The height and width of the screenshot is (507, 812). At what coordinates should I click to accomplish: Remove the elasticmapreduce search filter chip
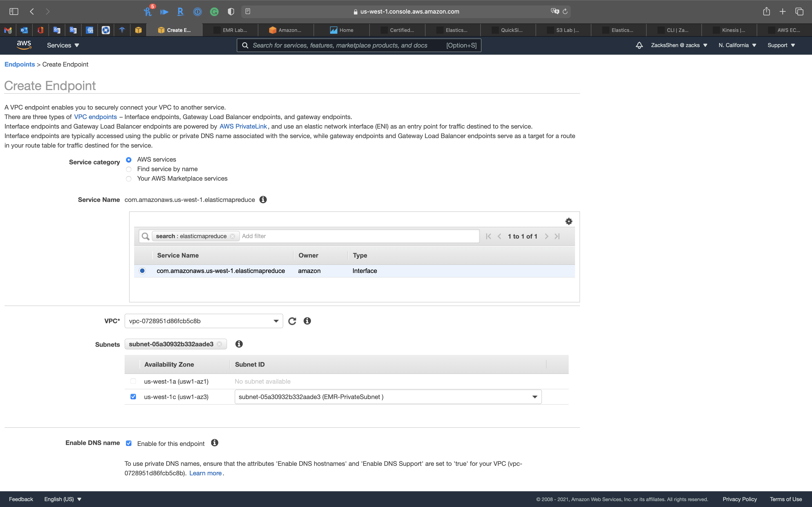232,236
